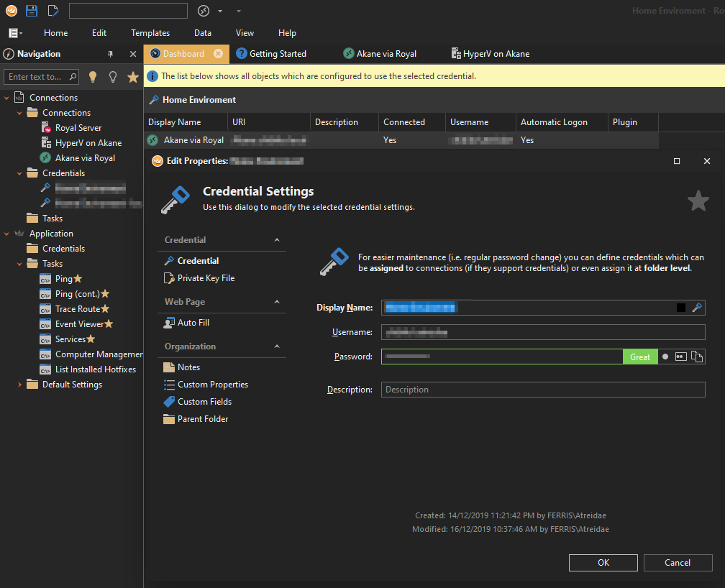Toggle the reveal password dot button
This screenshot has height=588, width=725.
(x=665, y=357)
